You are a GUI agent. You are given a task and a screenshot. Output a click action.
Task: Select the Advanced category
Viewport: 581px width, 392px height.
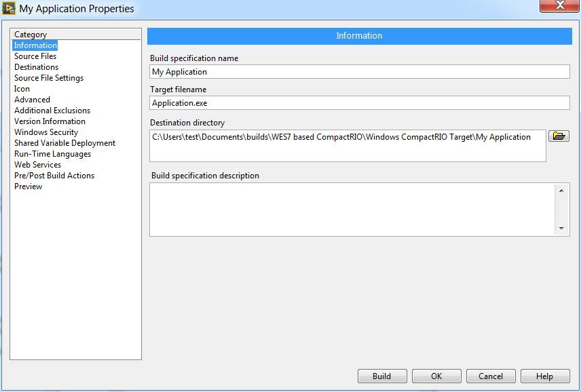(32, 100)
